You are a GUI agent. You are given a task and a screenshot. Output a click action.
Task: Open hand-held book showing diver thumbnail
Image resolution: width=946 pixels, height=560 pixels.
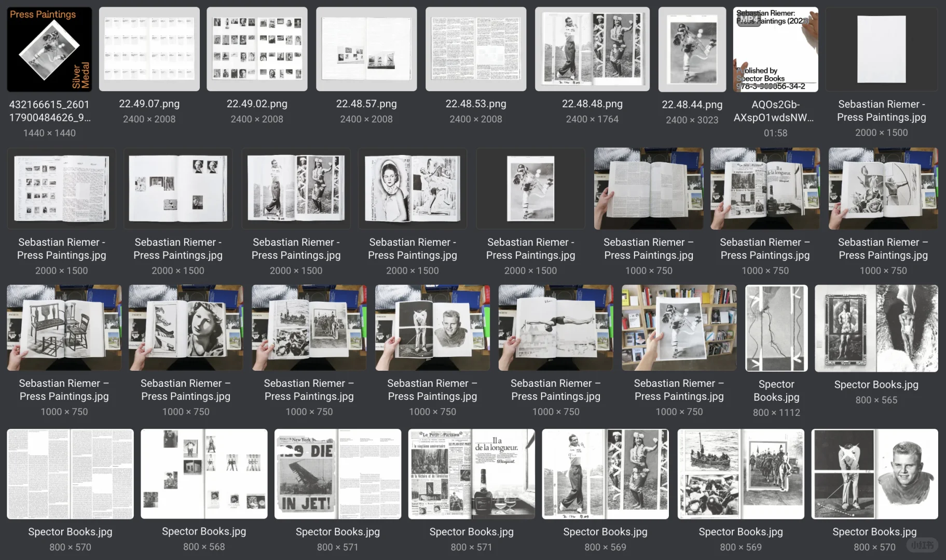pyautogui.click(x=556, y=328)
